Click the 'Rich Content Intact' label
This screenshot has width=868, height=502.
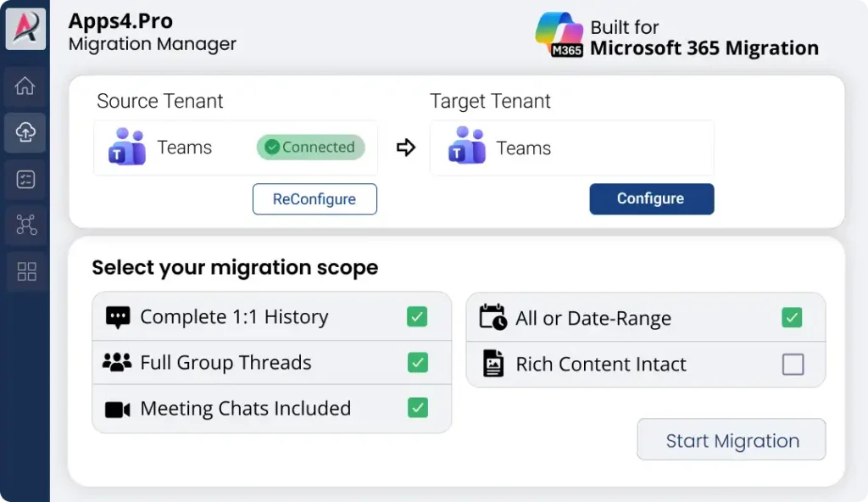[601, 365]
